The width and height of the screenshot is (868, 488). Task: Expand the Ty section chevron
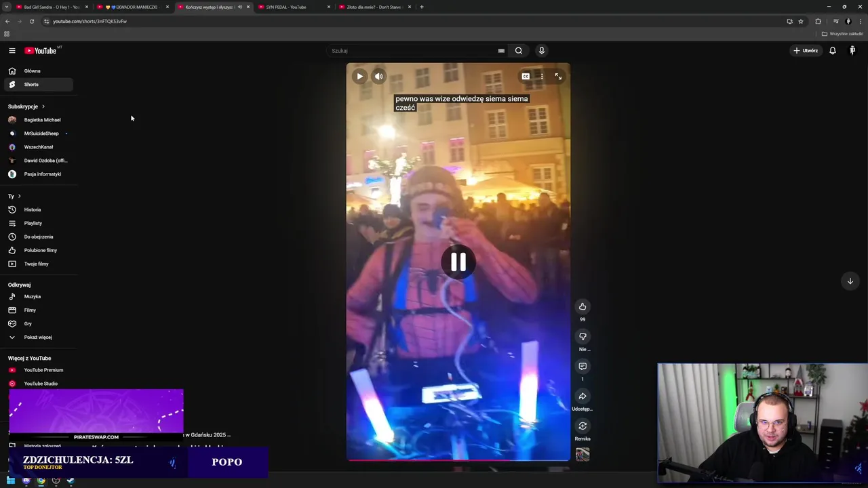pyautogui.click(x=19, y=197)
